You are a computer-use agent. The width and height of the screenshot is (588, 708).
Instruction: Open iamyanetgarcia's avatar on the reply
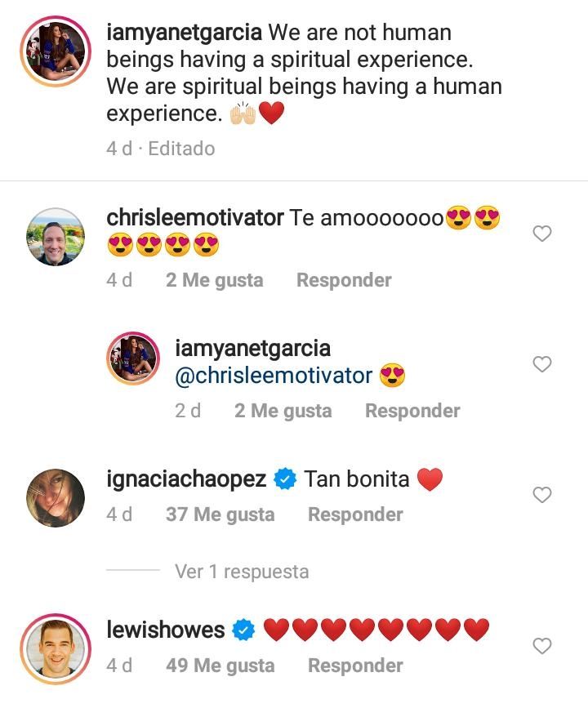tap(133, 358)
